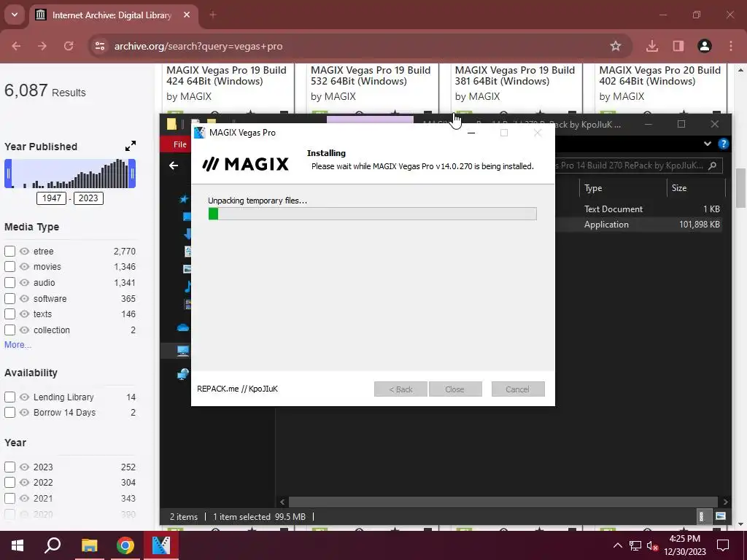Check the software media type checkbox
Viewport: 747px width, 560px height.
click(x=9, y=298)
